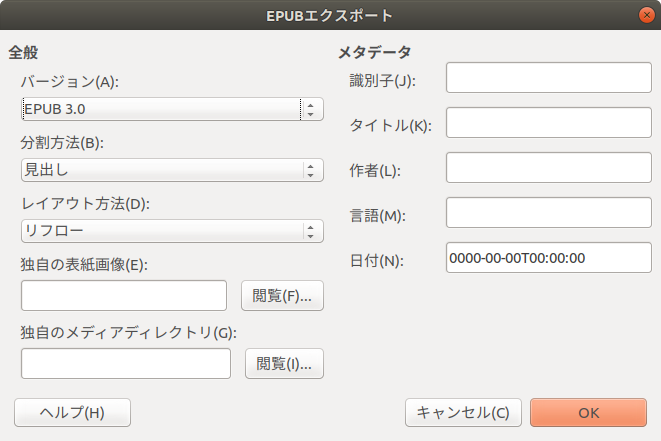Screen dimensions: 661x441
Task: Click the arrow on the EPUB 3.0 combo box
Action: pos(311,108)
